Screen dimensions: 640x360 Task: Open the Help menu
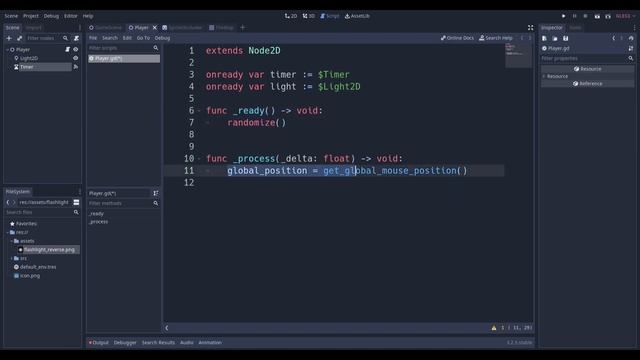pos(88,16)
